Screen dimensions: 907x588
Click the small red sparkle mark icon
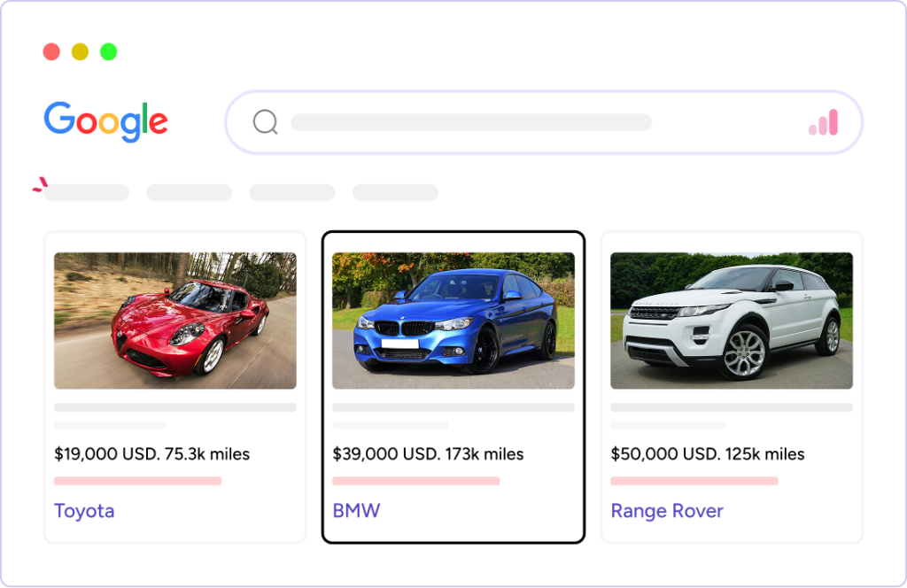coord(40,184)
